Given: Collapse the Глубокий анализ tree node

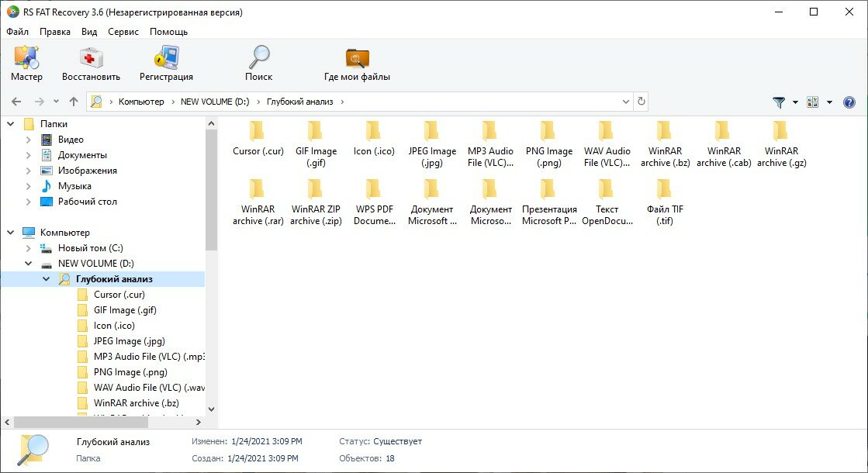Looking at the screenshot, I should point(47,279).
